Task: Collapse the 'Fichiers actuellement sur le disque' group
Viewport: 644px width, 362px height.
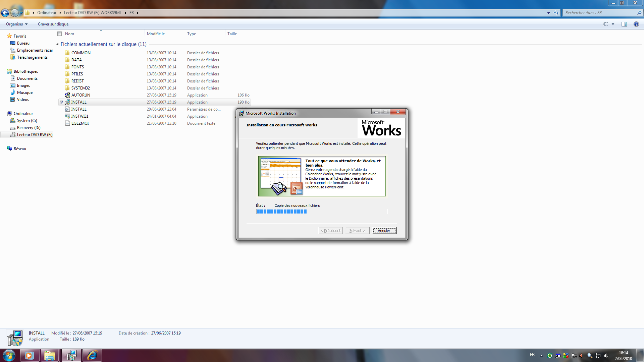Action: 57,44
